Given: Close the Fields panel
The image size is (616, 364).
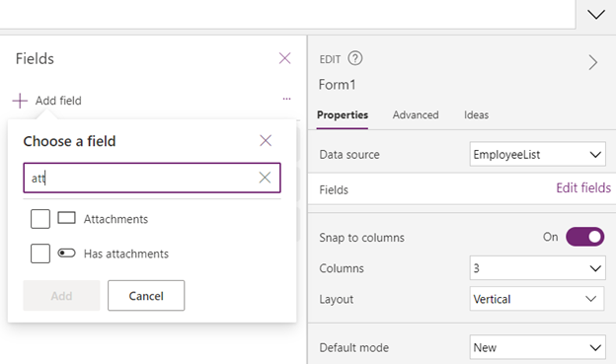Looking at the screenshot, I should point(284,58).
